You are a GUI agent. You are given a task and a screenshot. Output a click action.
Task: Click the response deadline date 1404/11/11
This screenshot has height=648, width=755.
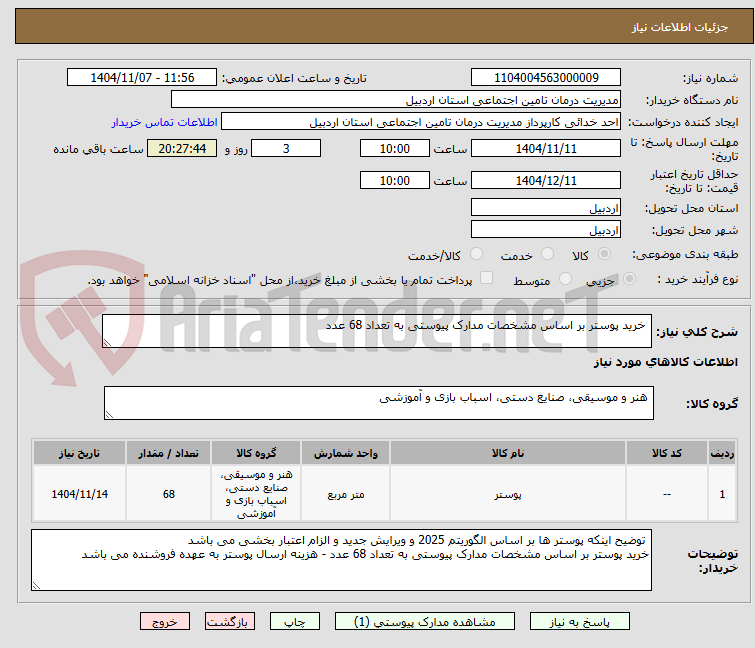coord(546,148)
